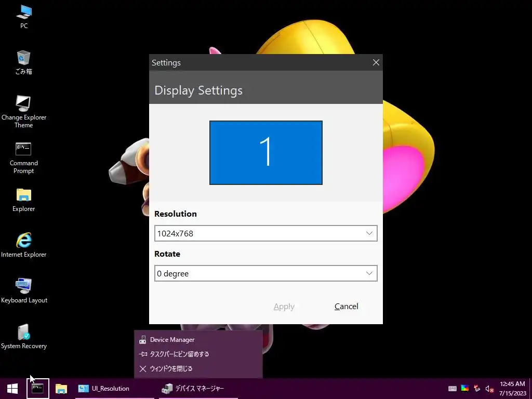Open the muted volume tray icon
Screen dimensions: 532x399
489,389
